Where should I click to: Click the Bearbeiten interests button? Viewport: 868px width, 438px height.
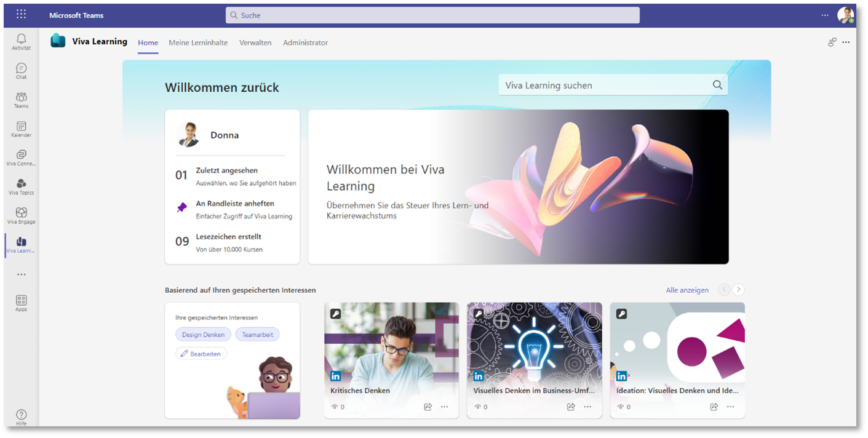click(x=201, y=354)
